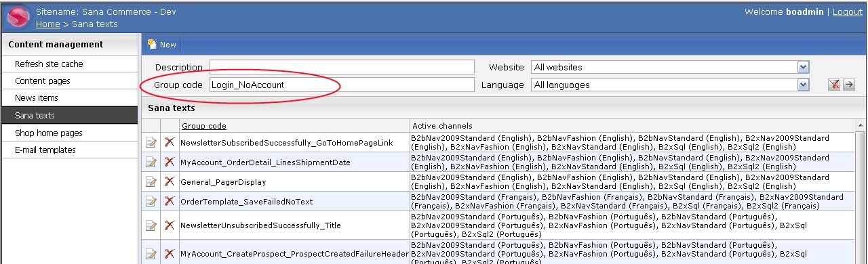Edit the OrderTemplate_SaveFailedNoText row
Image resolution: width=868 pixels, height=264 pixels.
pos(151,201)
